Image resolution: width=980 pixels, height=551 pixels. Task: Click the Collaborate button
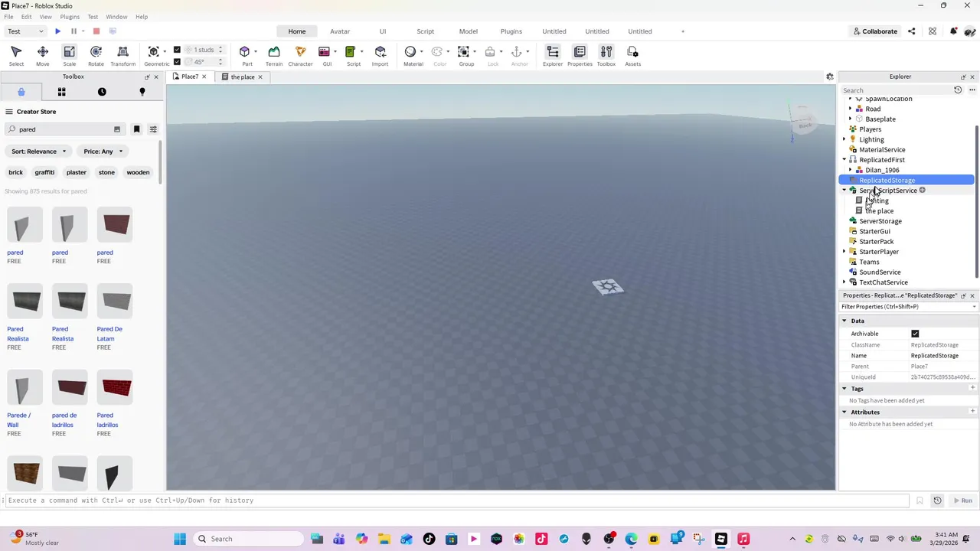click(876, 31)
